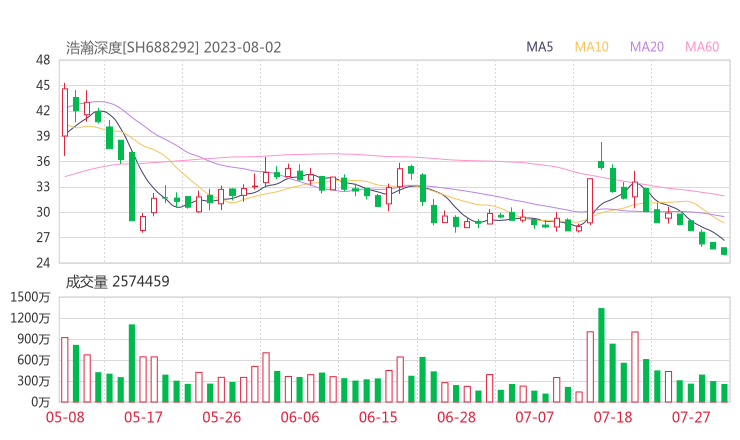Click the 1500万 volume axis label
The height and width of the screenshot is (440, 740).
[30, 297]
